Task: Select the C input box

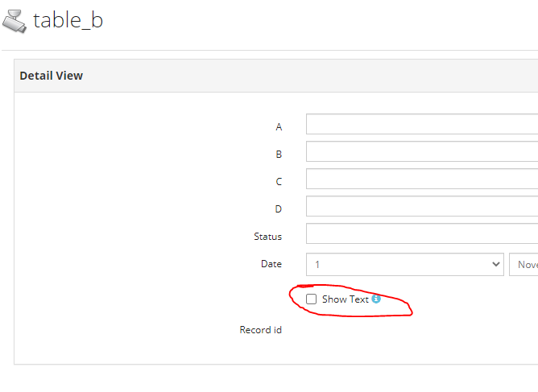Action: [422, 179]
